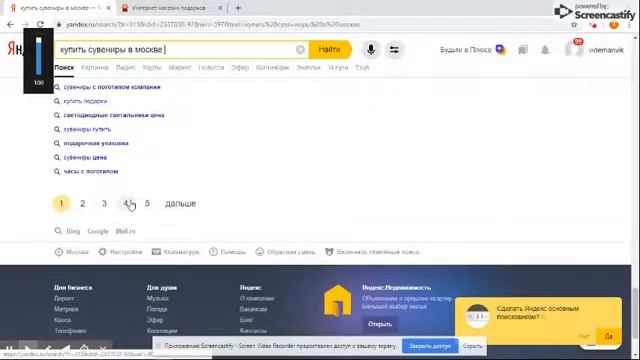Click Да in default search popup
Screen dimensions: 640x360
[x=609, y=336]
